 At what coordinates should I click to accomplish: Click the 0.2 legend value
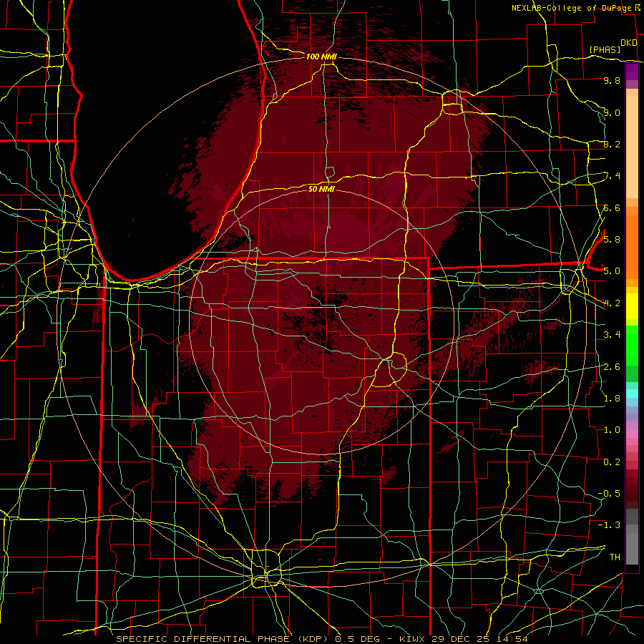tap(612, 462)
